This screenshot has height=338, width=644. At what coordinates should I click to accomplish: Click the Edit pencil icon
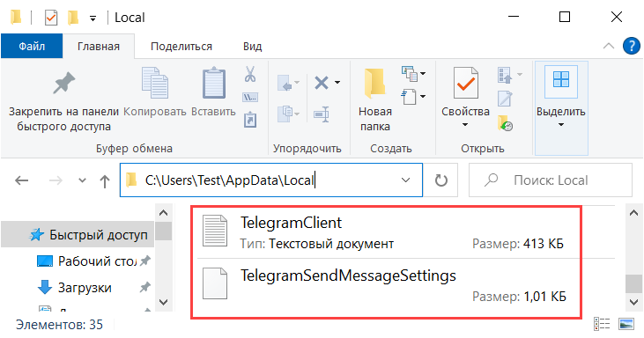point(505,99)
